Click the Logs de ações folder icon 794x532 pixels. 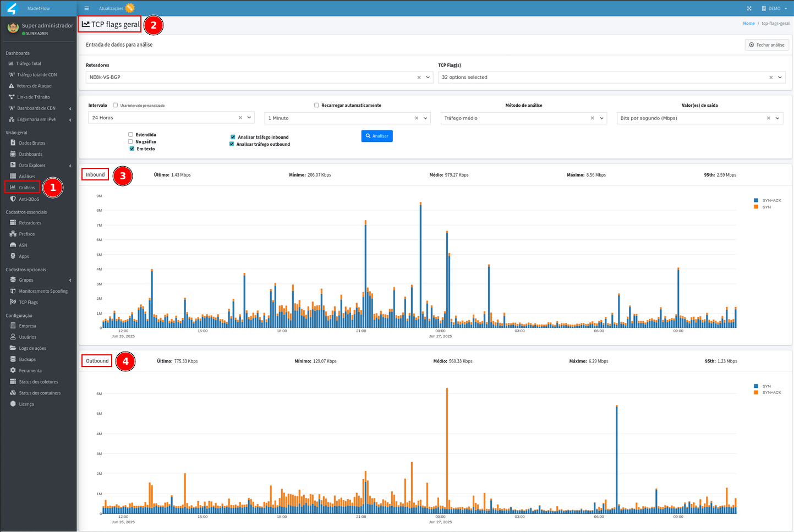(x=13, y=348)
